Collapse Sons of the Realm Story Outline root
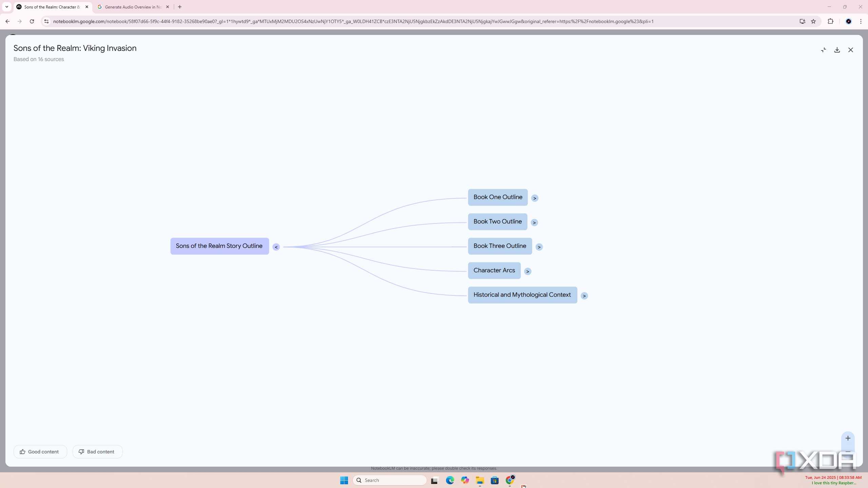 pyautogui.click(x=276, y=247)
